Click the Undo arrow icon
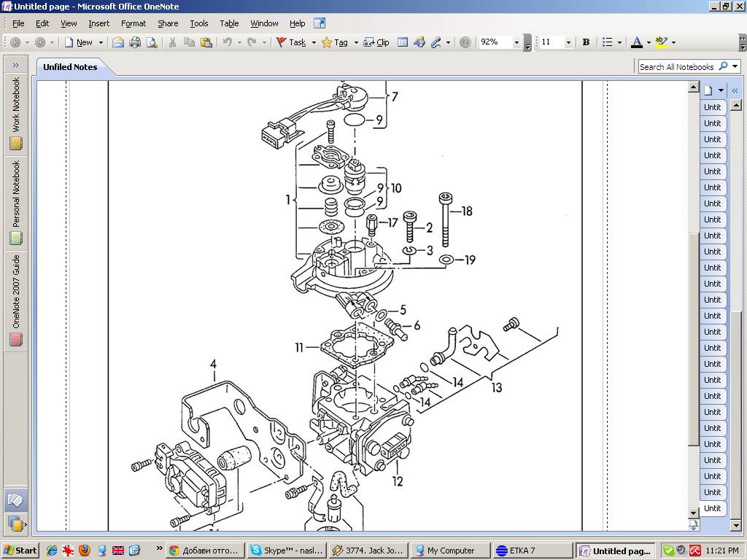Screen dimensions: 747x560 228,42
